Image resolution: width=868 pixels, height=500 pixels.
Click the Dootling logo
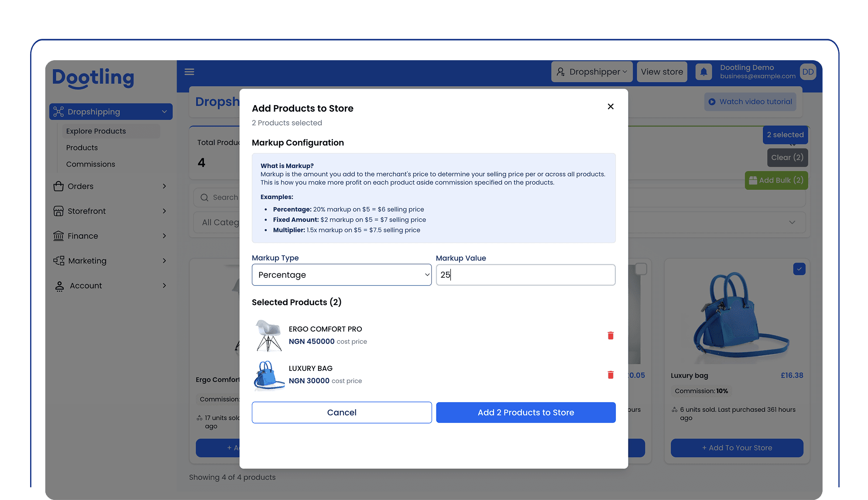tap(93, 78)
